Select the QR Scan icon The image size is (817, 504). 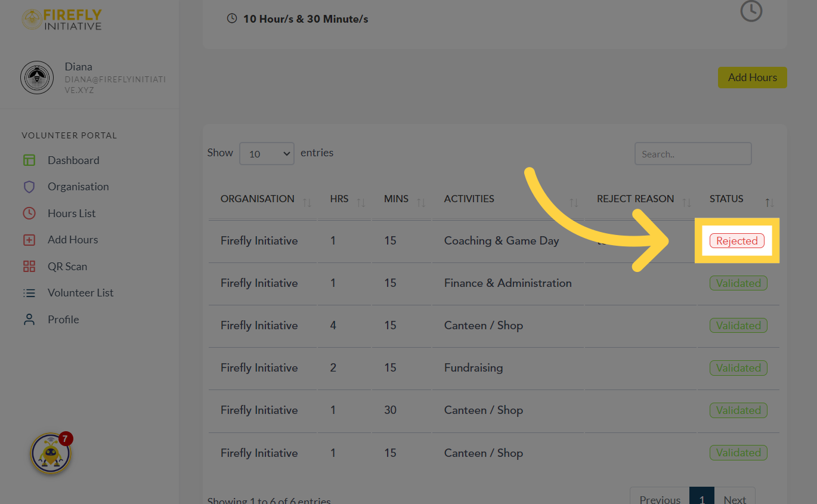pyautogui.click(x=29, y=266)
